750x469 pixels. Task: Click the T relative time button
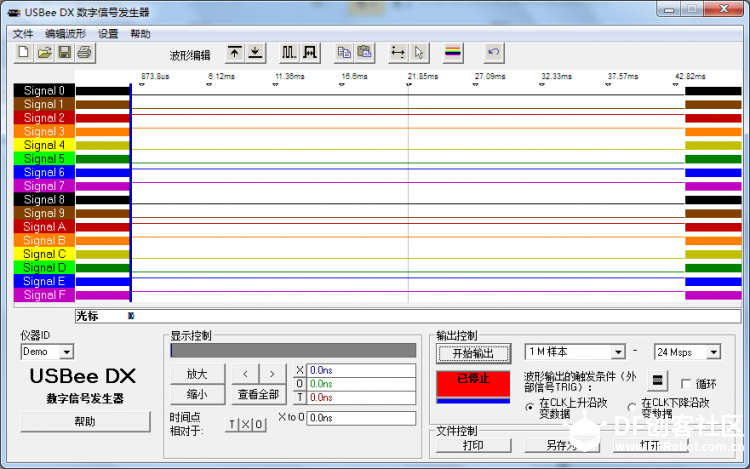[x=232, y=424]
